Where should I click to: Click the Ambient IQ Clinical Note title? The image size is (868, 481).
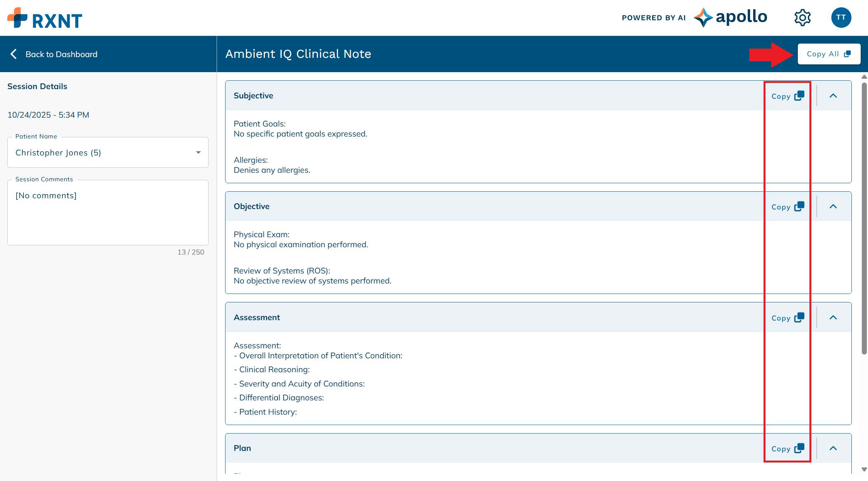click(x=298, y=54)
